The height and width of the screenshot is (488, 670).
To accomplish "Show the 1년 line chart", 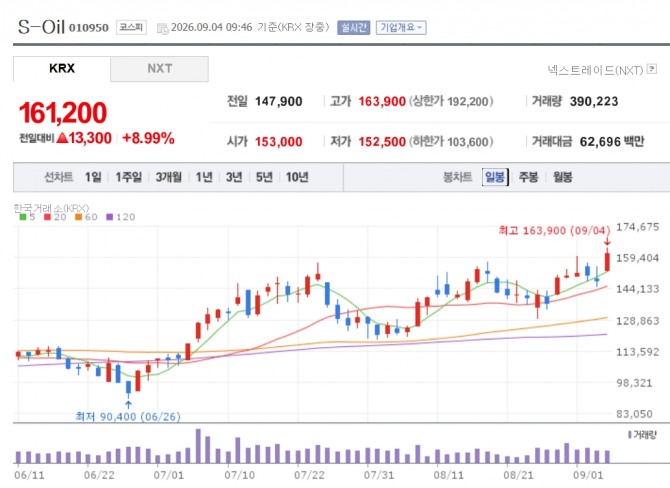I will 204,177.
